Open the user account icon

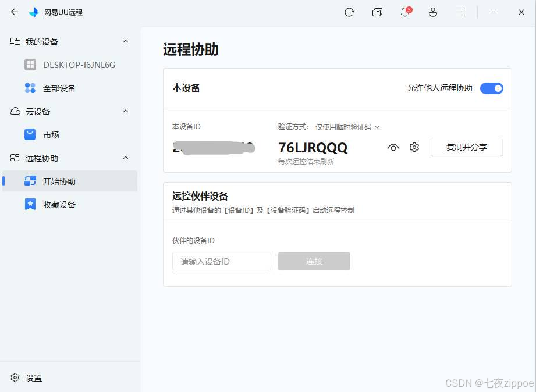433,12
